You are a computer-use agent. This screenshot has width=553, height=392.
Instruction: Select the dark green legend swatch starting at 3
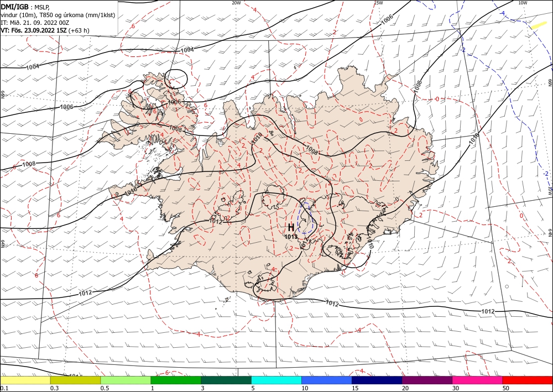(226, 380)
